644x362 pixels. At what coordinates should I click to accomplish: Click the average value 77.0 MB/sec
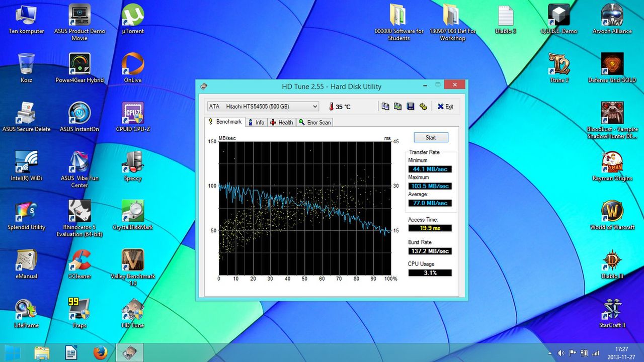click(430, 203)
